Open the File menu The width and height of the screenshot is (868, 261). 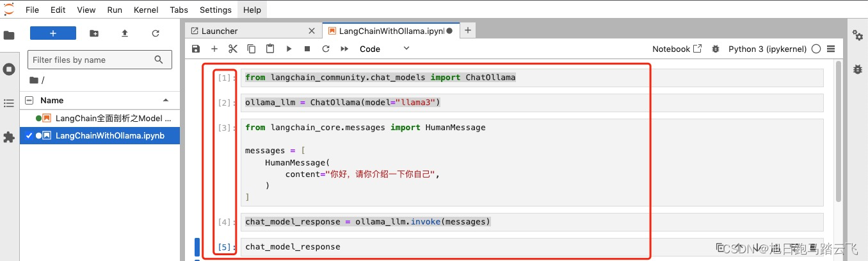pyautogui.click(x=32, y=10)
